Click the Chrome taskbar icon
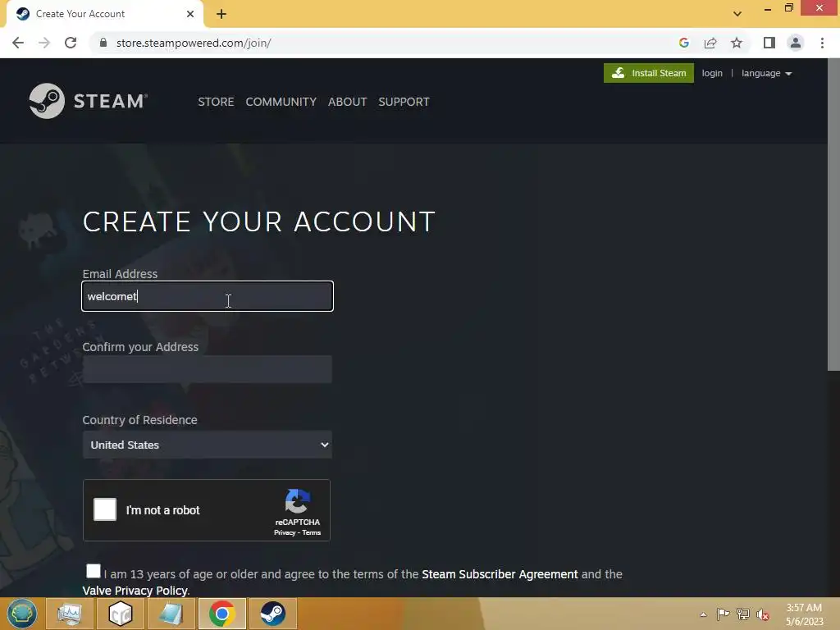Image resolution: width=840 pixels, height=630 pixels. tap(221, 614)
